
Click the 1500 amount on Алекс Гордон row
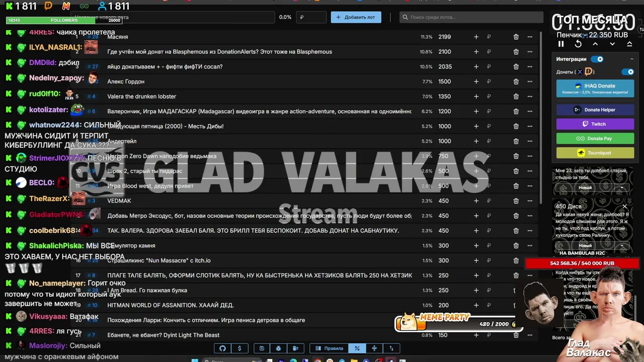444,81
